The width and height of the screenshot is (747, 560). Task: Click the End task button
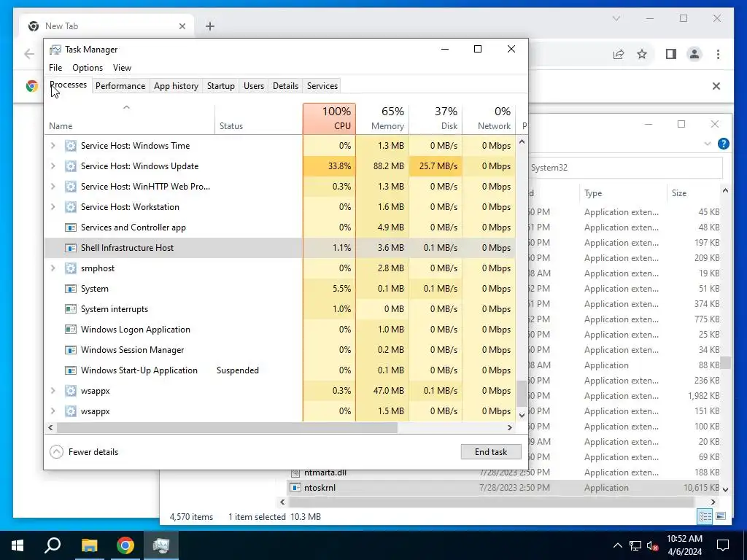491,452
